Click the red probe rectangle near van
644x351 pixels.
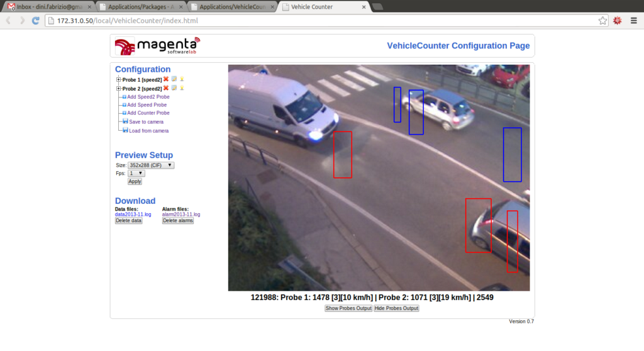(343, 155)
